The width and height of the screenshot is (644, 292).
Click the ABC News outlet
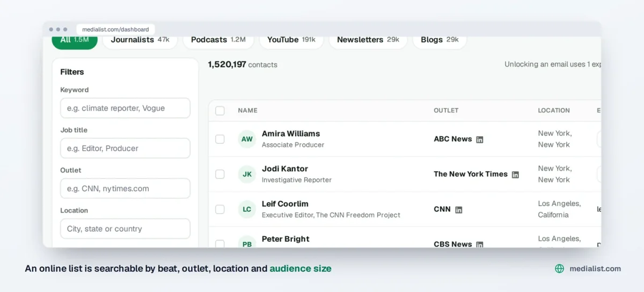(453, 139)
